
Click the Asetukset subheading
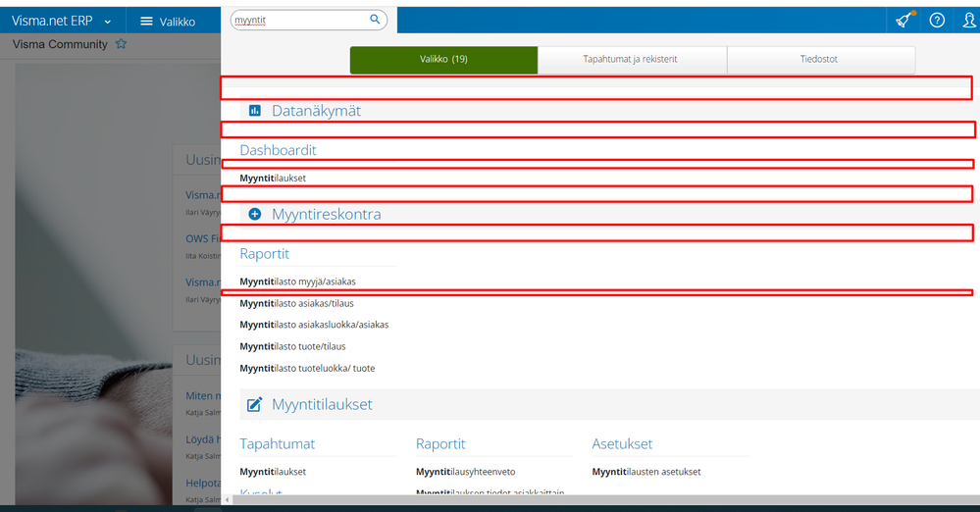click(622, 444)
